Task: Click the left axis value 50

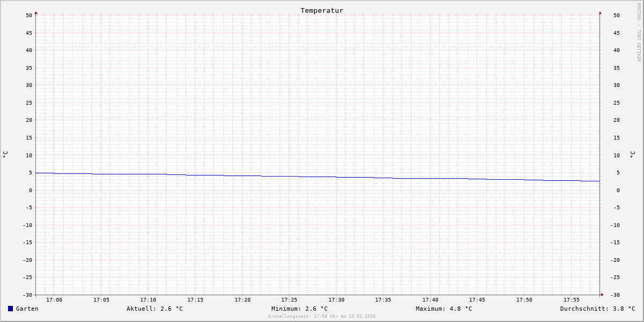Action: (29, 15)
